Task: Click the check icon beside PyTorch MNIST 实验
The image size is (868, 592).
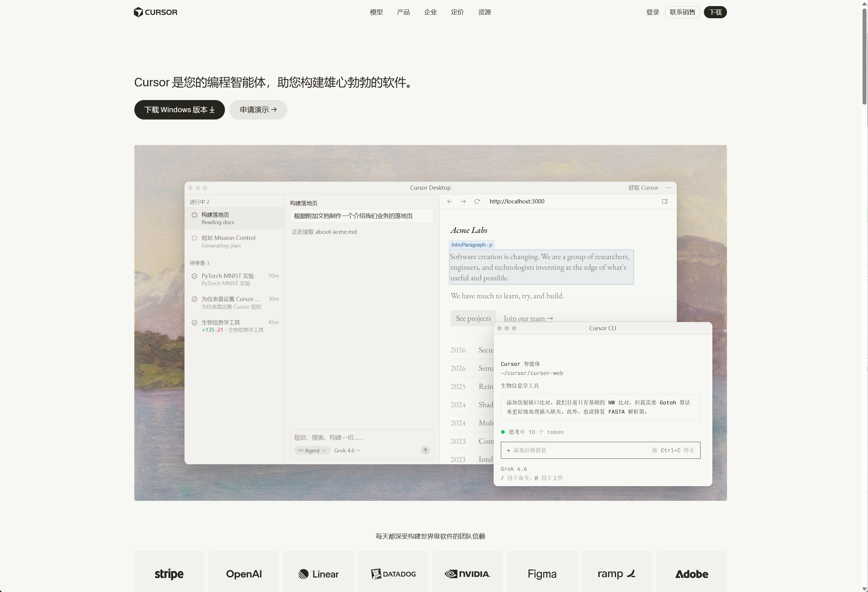Action: (195, 276)
